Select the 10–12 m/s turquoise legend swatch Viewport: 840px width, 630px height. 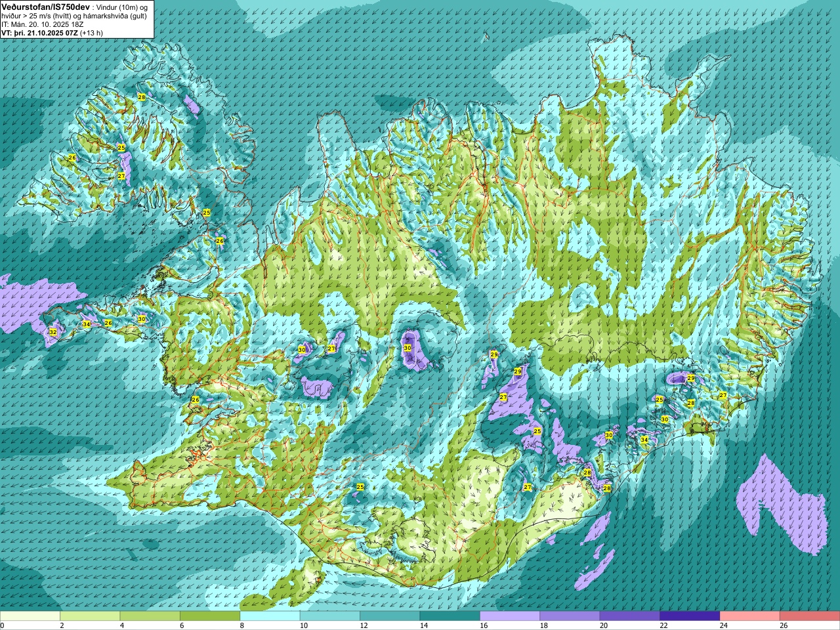coord(330,616)
